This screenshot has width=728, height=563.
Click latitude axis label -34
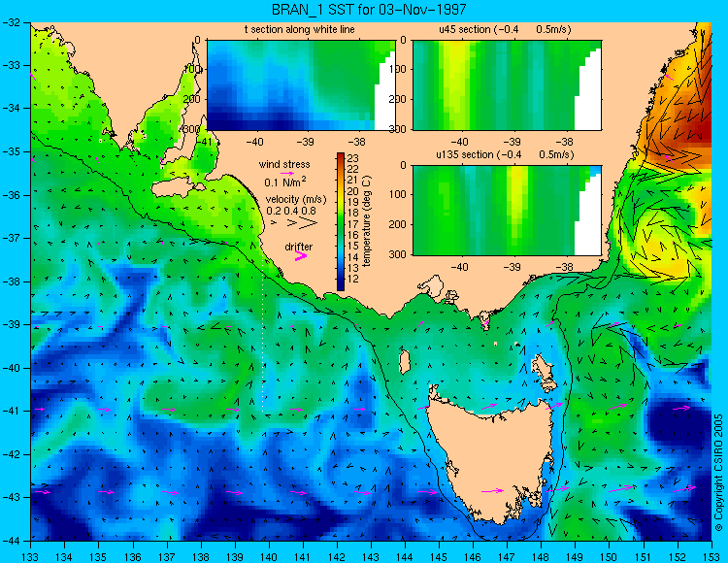pos(11,109)
